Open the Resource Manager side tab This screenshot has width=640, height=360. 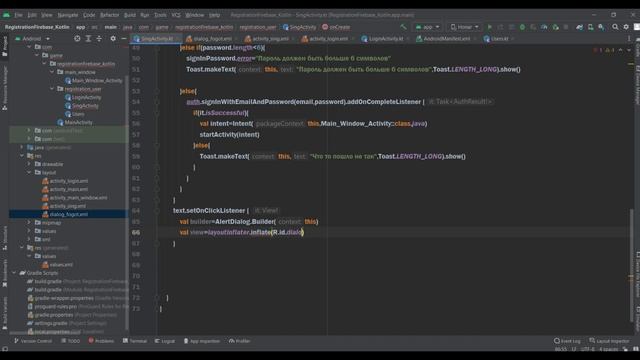(x=4, y=88)
